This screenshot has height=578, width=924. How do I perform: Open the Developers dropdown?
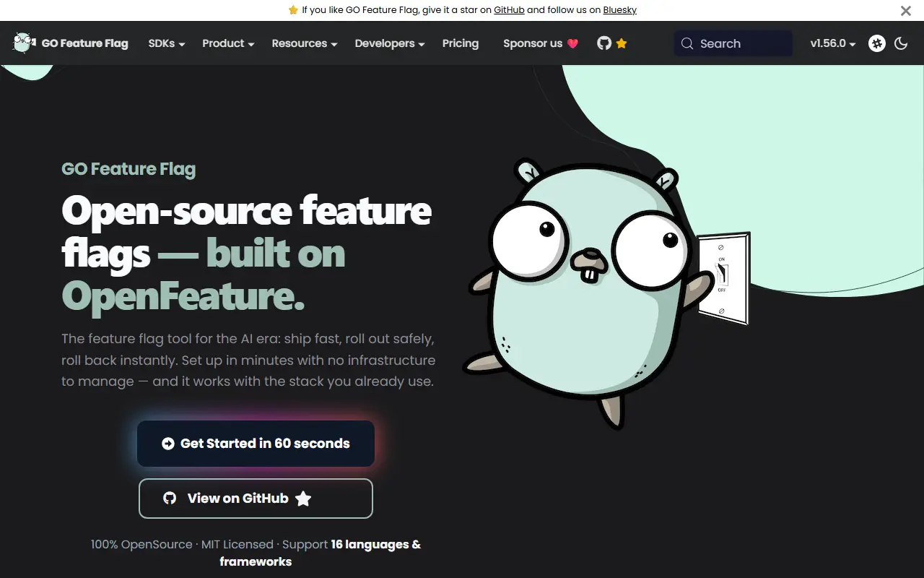[390, 43]
